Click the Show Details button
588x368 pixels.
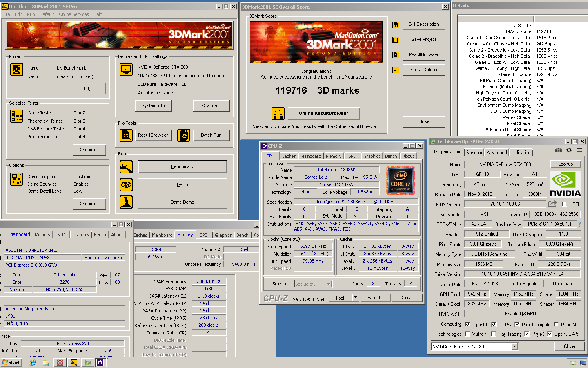point(423,70)
